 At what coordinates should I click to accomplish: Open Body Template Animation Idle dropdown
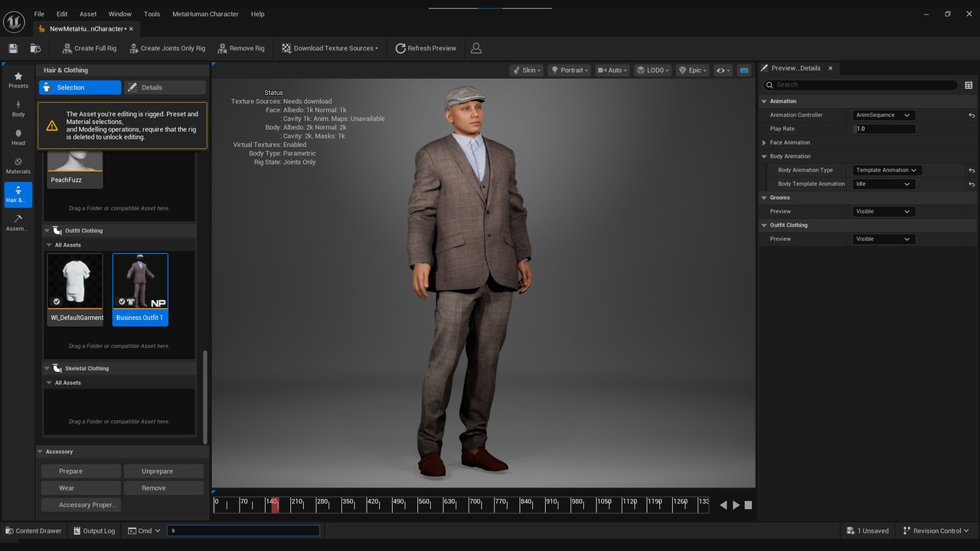(883, 184)
